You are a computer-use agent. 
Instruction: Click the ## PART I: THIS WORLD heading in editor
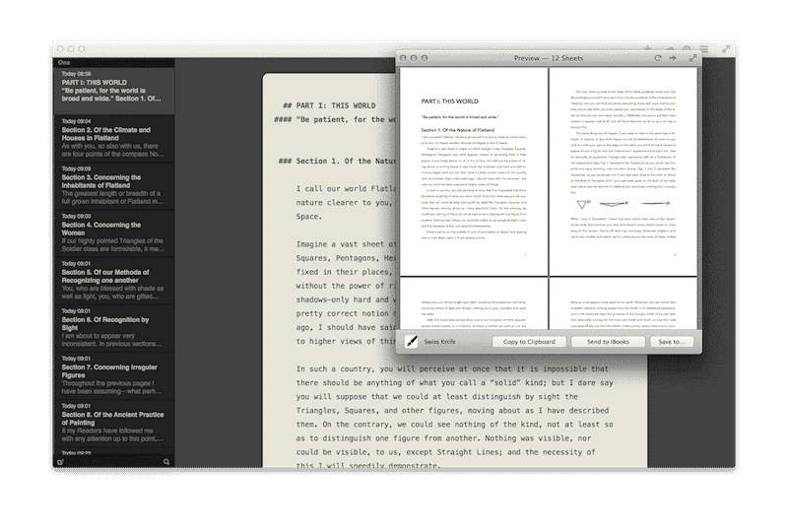[329, 105]
